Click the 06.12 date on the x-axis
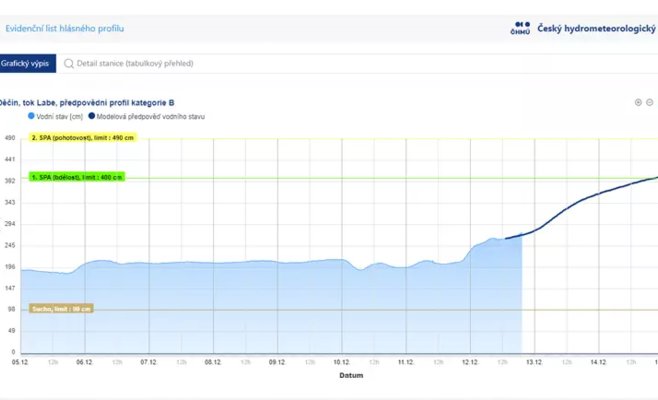The height and width of the screenshot is (400, 658). (84, 362)
